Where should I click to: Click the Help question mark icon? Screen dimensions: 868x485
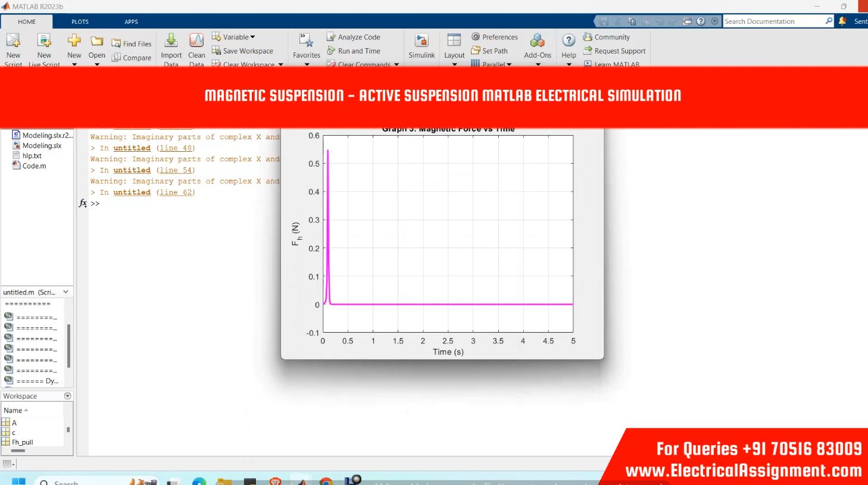click(569, 41)
